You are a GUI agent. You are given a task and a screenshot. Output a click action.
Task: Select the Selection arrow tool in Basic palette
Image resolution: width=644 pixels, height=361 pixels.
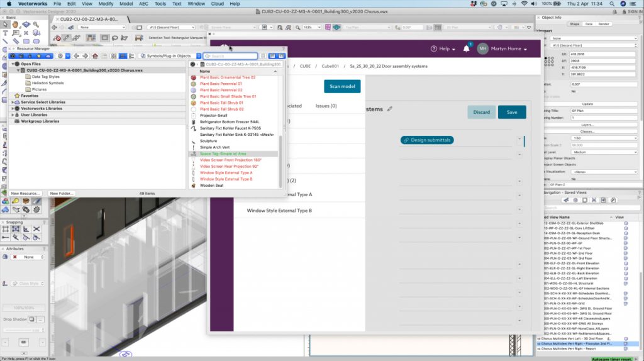click(x=5, y=25)
